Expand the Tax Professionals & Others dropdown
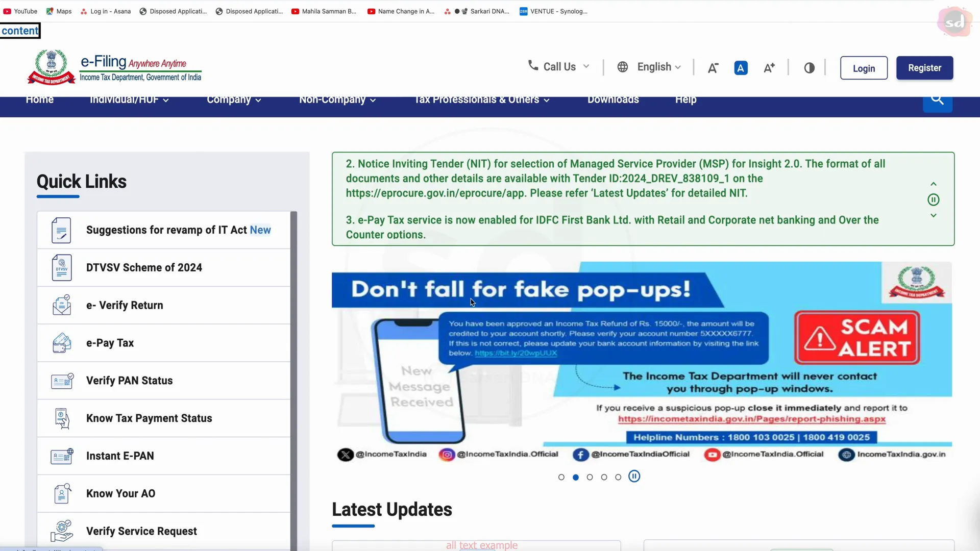Screen dimensions: 980x551 coord(482,99)
